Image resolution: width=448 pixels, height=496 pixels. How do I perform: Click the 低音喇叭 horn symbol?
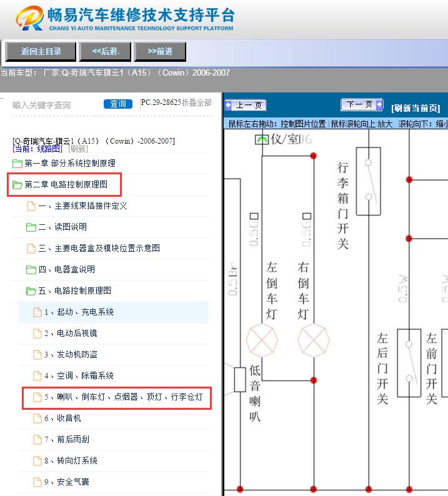(240, 380)
